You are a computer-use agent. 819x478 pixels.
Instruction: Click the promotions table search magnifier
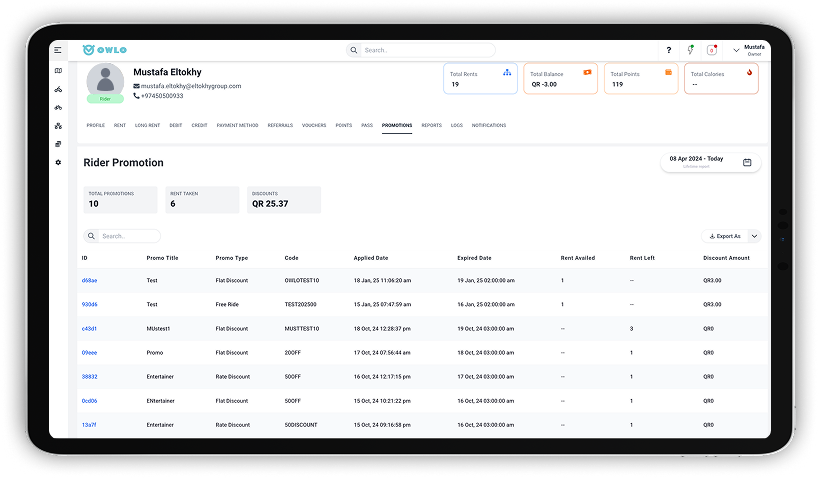point(91,236)
